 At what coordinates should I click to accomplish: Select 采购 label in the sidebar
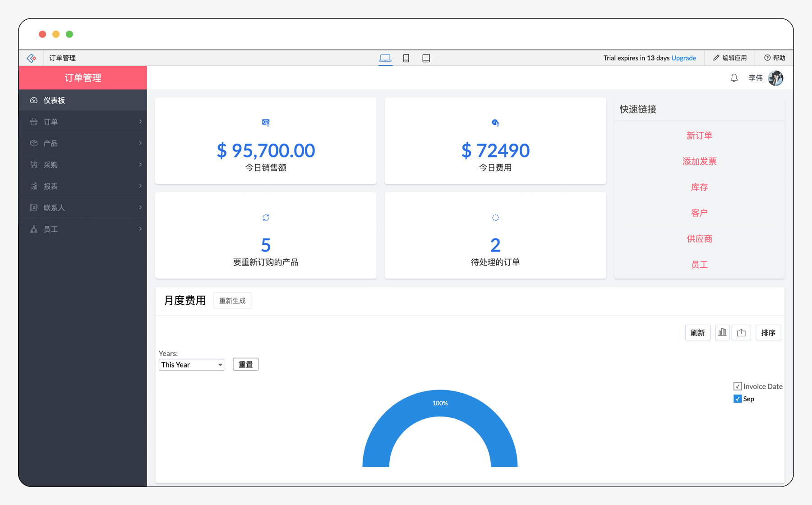click(51, 165)
